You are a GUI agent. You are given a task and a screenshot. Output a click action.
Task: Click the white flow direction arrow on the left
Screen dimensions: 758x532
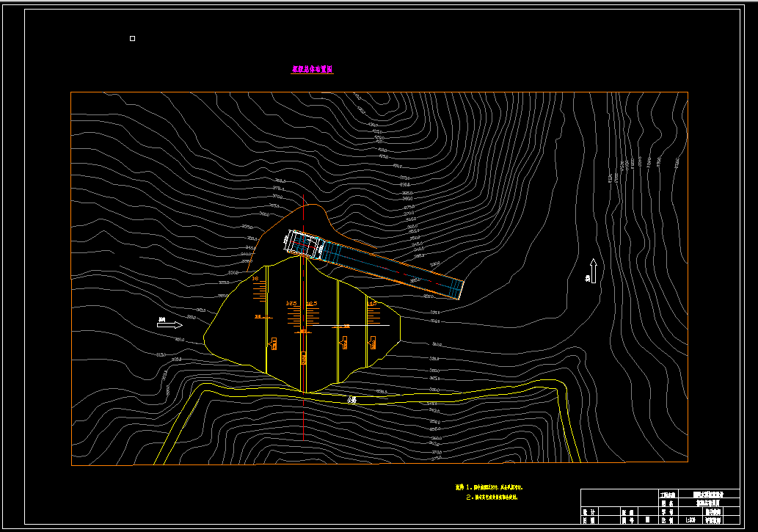point(170,325)
